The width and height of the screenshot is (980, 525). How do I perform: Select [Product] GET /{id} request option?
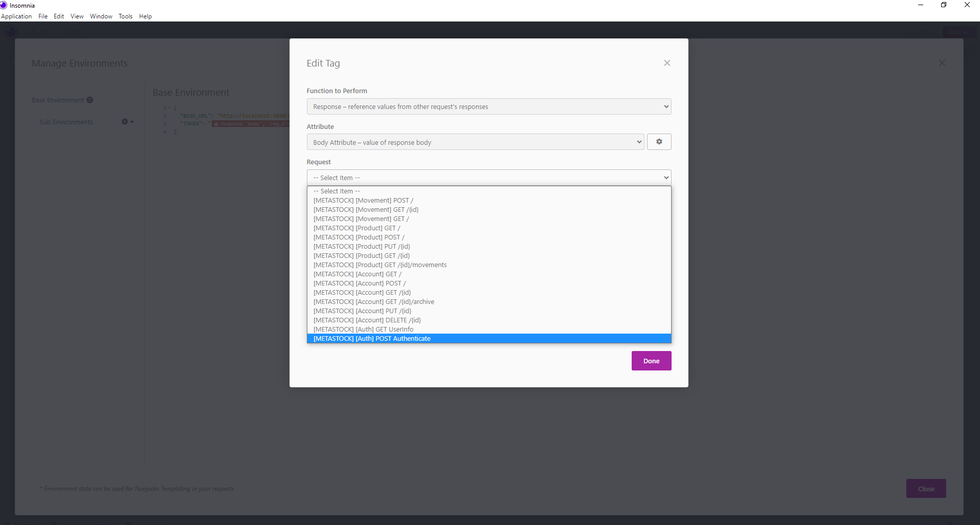coord(489,256)
